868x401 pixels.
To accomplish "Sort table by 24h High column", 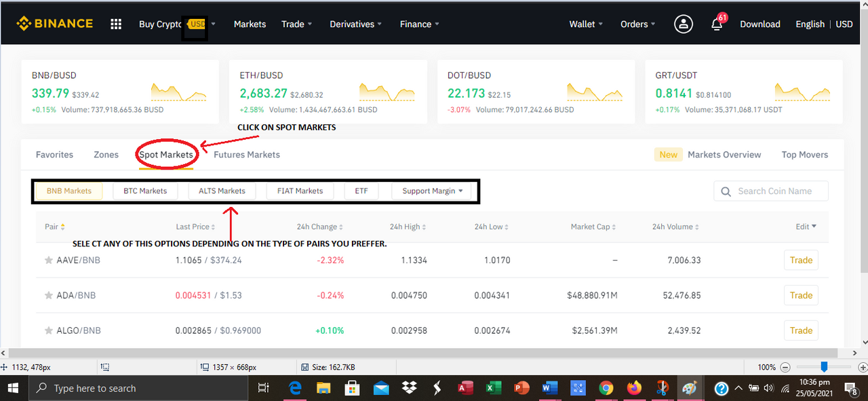I will (x=408, y=227).
